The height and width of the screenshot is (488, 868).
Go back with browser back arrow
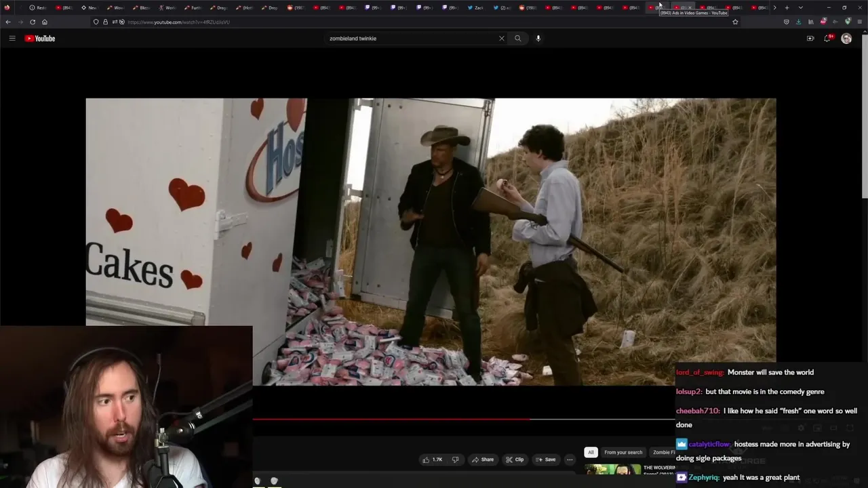coord(8,22)
